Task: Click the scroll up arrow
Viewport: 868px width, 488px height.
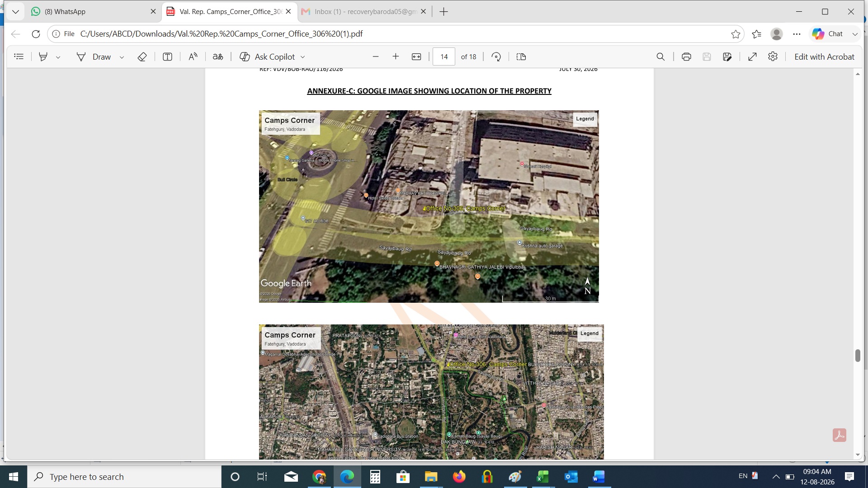Action: click(858, 74)
